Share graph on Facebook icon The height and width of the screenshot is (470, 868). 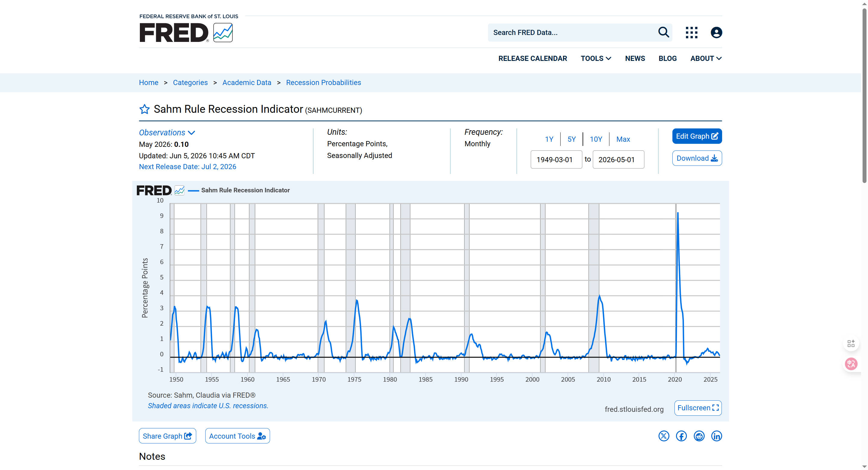681,436
